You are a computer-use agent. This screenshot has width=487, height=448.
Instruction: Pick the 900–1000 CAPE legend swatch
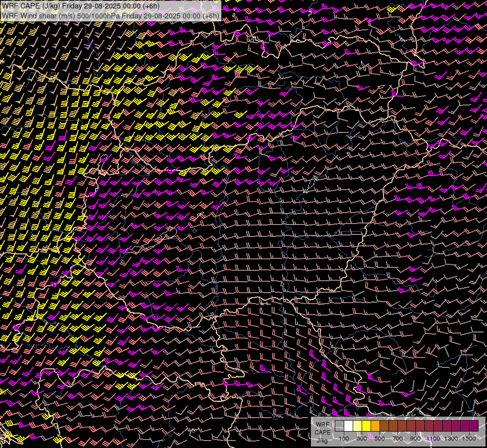coord(420,426)
